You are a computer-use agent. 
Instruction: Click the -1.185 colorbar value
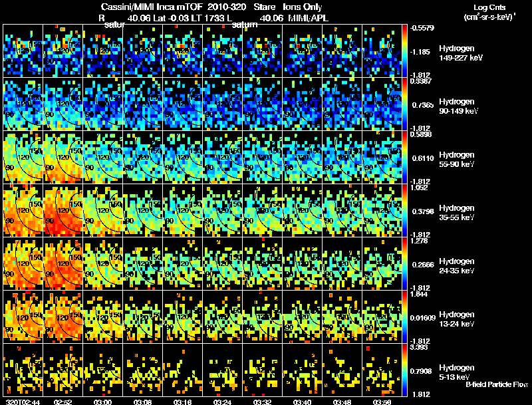(x=420, y=52)
